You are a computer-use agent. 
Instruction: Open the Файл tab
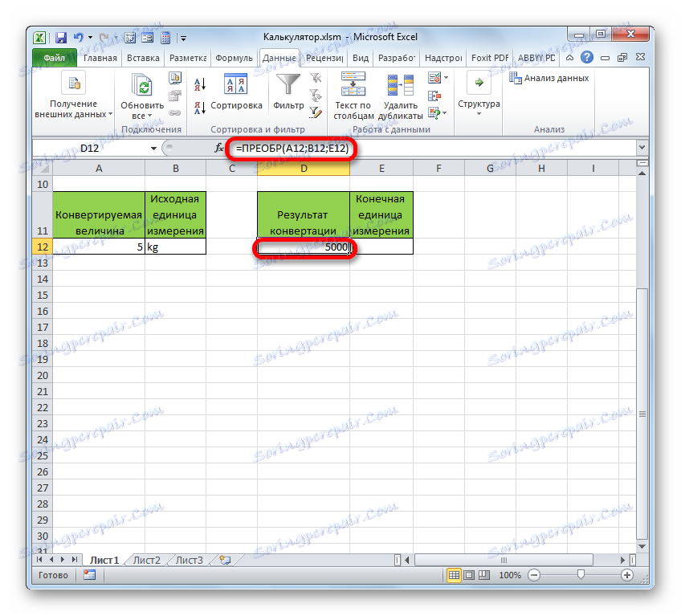tap(55, 58)
